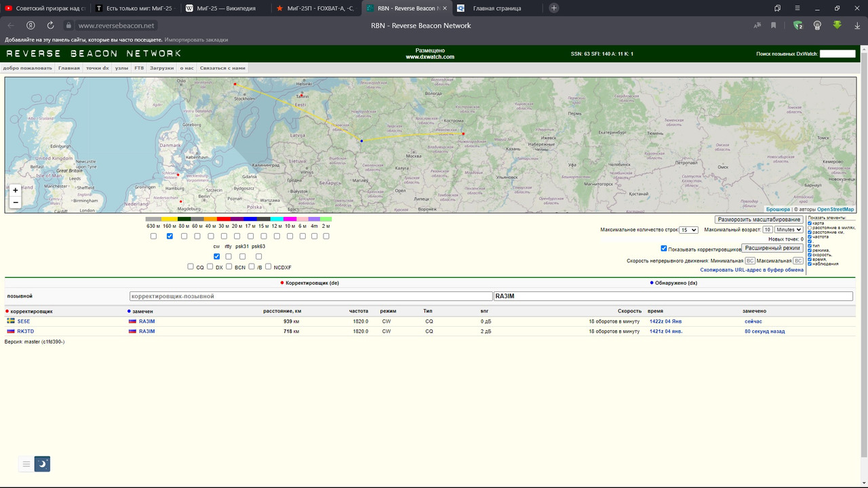The image size is (868, 488).
Task: Toggle the dark mode moon icon
Action: (42, 464)
